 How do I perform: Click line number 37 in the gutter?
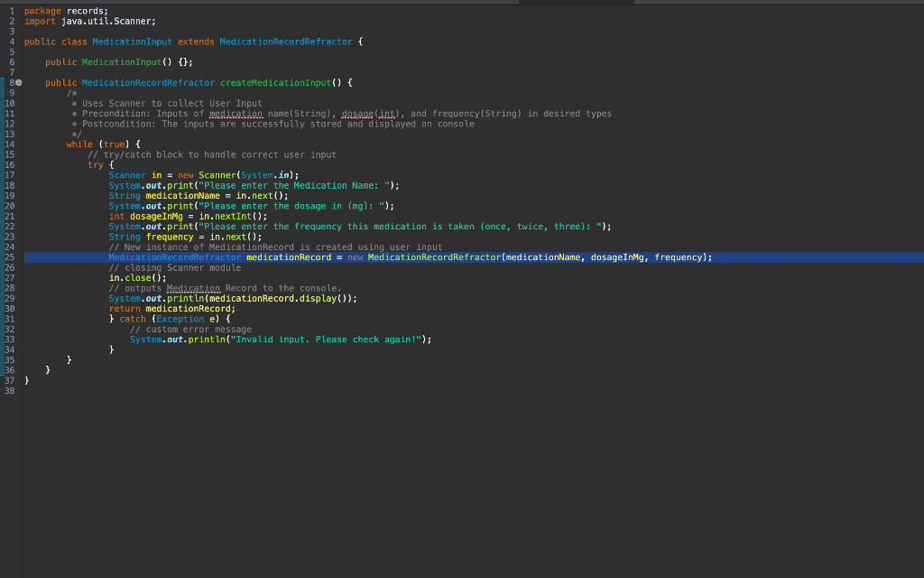[x=10, y=380]
